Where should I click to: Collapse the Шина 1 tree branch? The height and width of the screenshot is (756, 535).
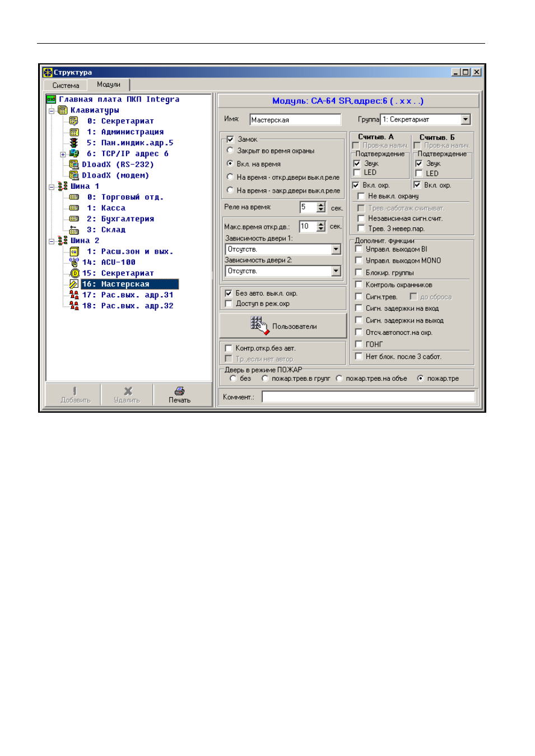(52, 186)
